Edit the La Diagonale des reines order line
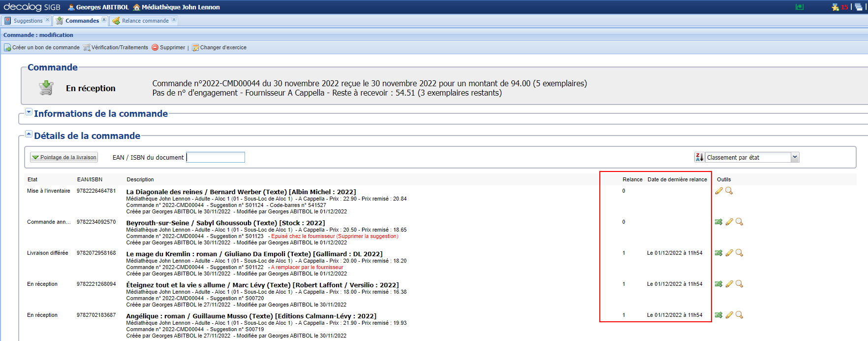 click(719, 191)
